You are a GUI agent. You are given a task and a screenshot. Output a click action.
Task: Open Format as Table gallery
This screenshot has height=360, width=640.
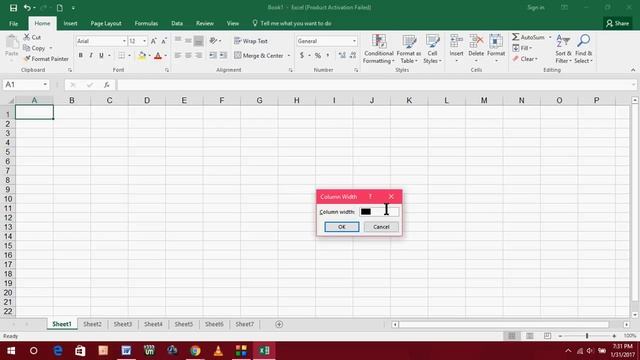coord(409,49)
